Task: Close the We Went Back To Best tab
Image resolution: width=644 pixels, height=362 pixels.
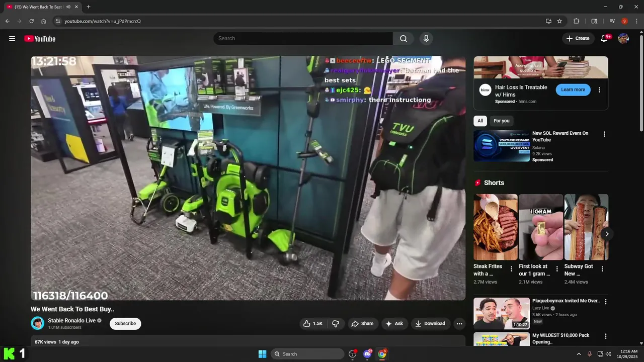Action: coord(76,7)
